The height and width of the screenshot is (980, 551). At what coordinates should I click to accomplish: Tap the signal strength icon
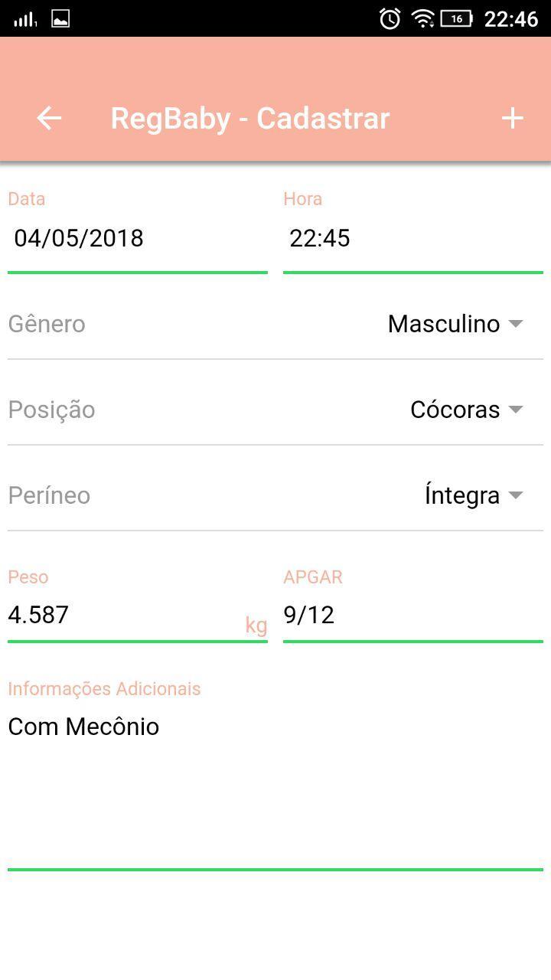(25, 19)
